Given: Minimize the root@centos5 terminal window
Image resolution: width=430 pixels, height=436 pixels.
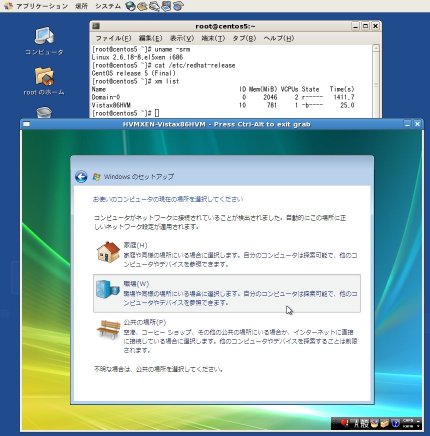Looking at the screenshot, I should click(x=356, y=26).
